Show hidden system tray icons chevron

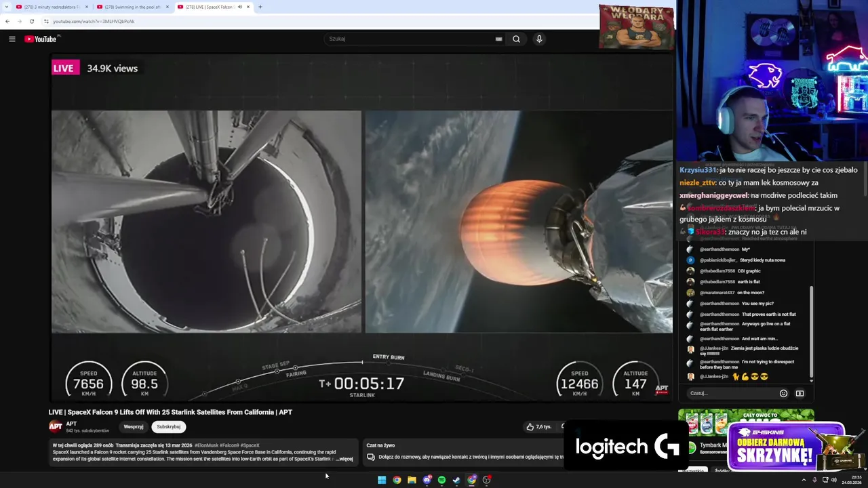pyautogui.click(x=804, y=480)
